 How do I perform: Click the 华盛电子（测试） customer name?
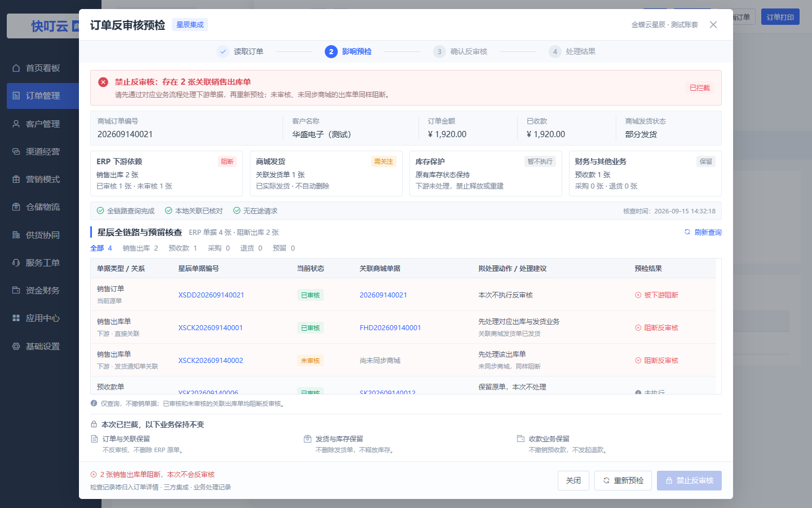point(321,134)
